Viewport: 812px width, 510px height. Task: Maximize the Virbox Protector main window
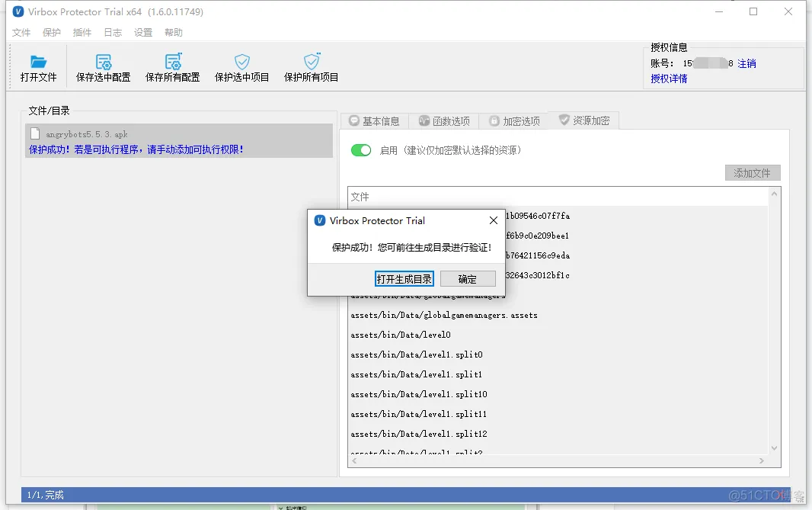753,11
